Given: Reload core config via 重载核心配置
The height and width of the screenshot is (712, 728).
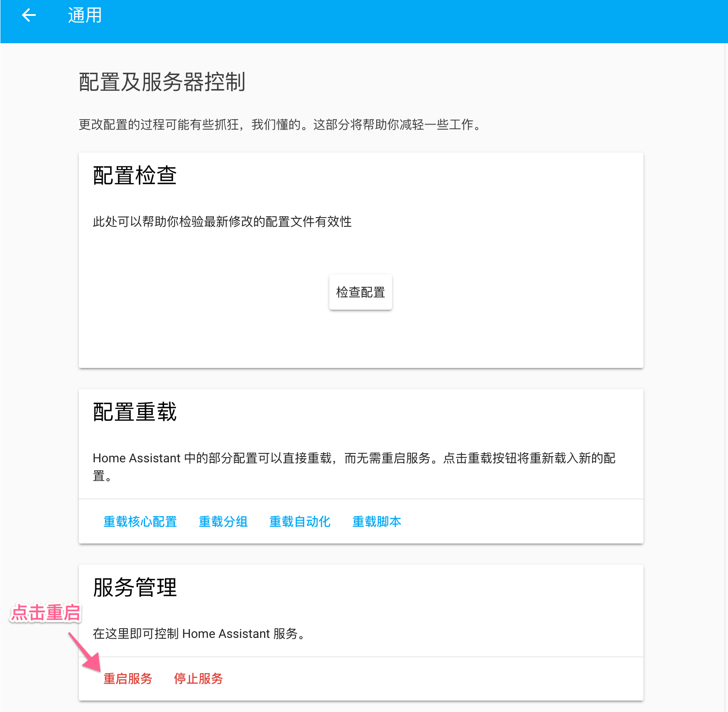Looking at the screenshot, I should (140, 521).
